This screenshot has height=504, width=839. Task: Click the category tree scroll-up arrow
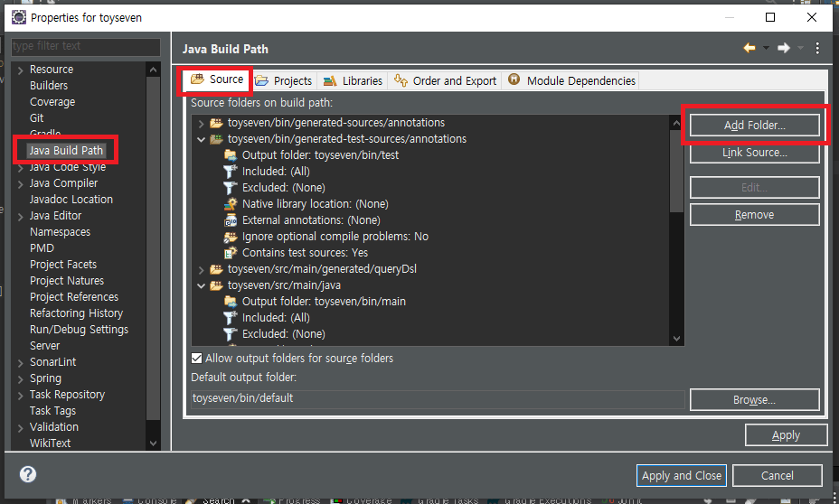tap(153, 70)
